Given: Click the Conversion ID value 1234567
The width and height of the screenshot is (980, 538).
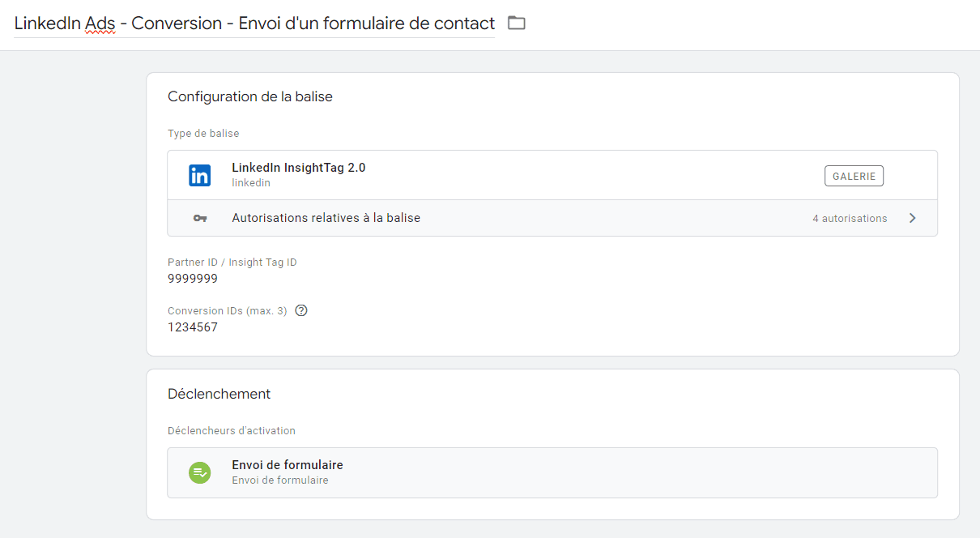Looking at the screenshot, I should point(193,327).
